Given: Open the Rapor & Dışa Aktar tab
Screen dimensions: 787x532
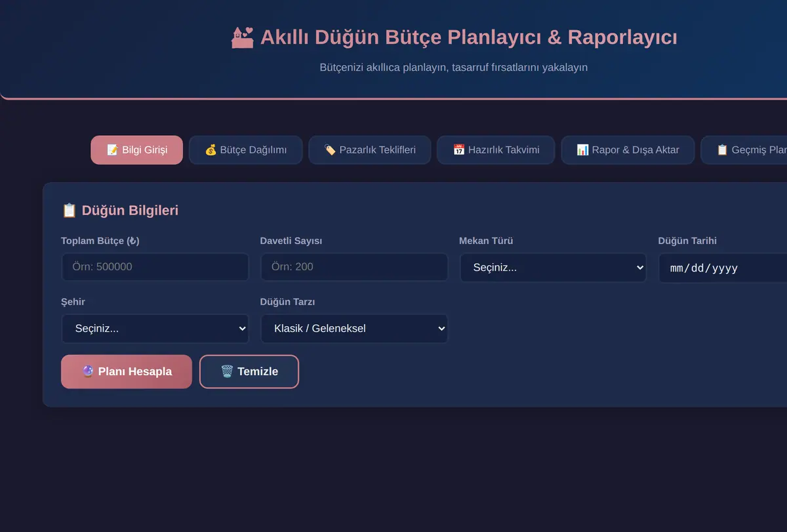Looking at the screenshot, I should (x=628, y=150).
